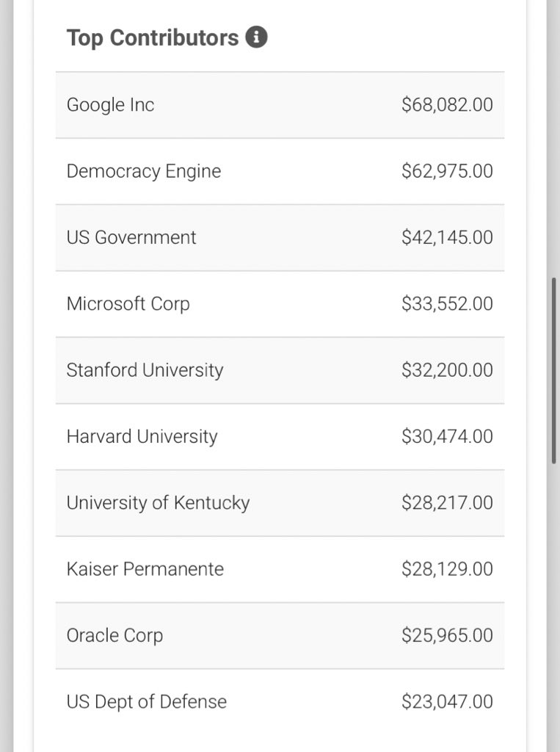The image size is (560, 752).
Task: Click the $62,975.00 Democracy Engine amount
Action: 447,170
